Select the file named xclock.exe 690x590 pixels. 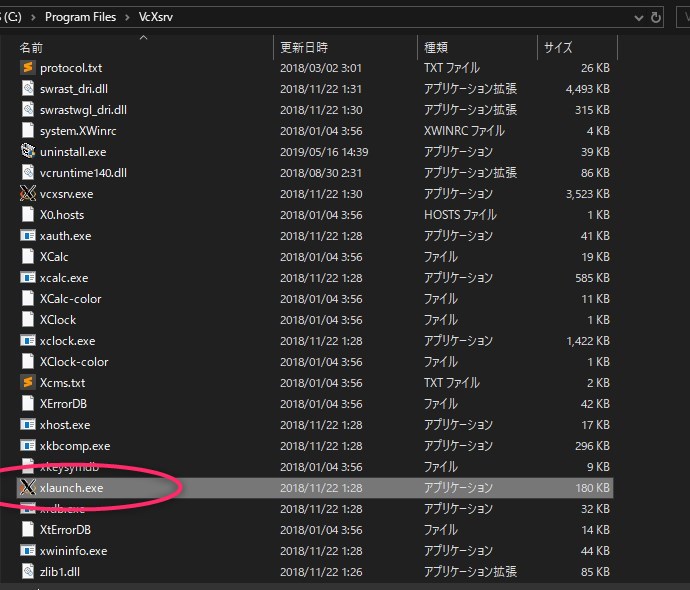point(67,341)
